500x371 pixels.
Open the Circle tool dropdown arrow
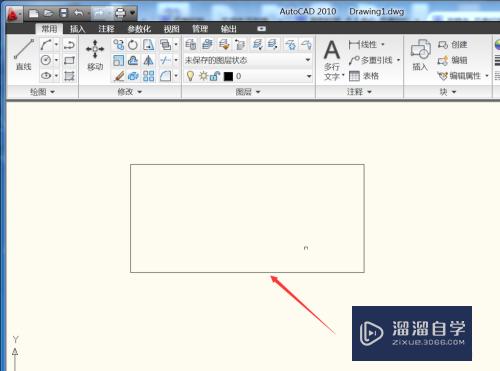point(56,60)
